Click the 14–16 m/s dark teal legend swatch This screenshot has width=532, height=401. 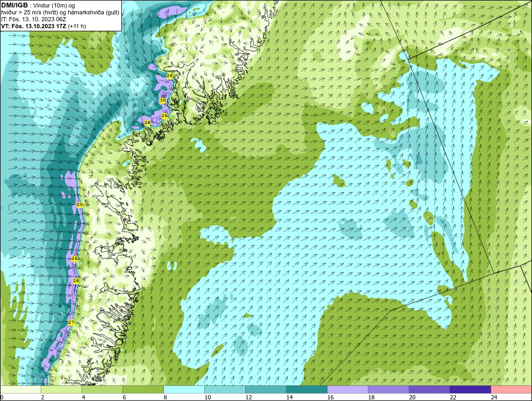point(307,389)
